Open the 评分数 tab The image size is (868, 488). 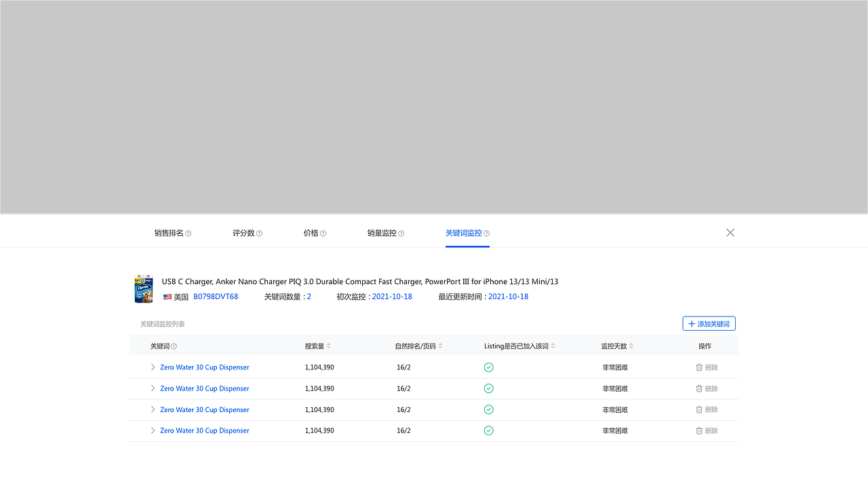tap(243, 233)
